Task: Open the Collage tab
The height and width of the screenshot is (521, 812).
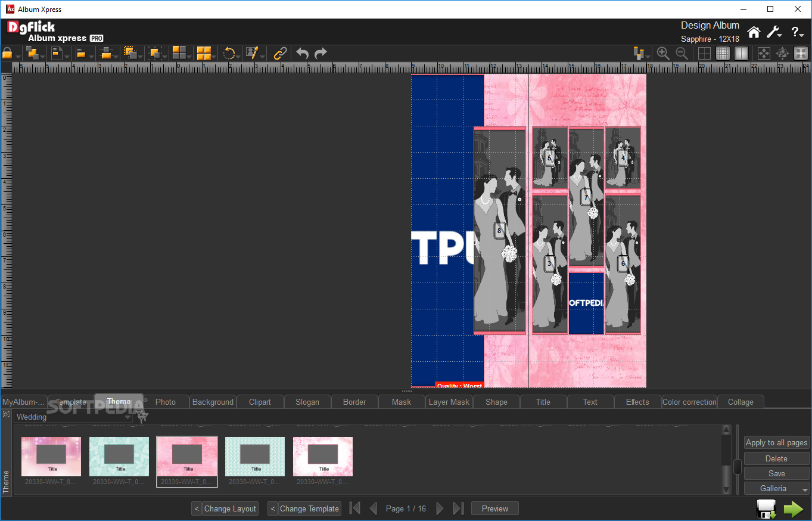Action: 741,402
